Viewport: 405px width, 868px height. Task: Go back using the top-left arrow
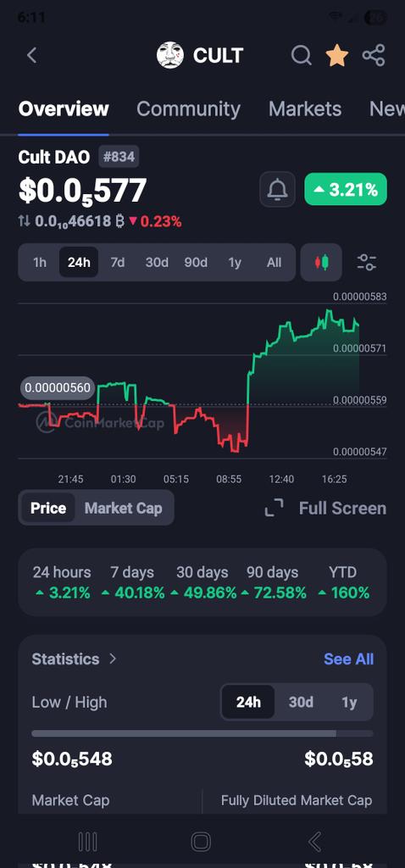pos(32,55)
